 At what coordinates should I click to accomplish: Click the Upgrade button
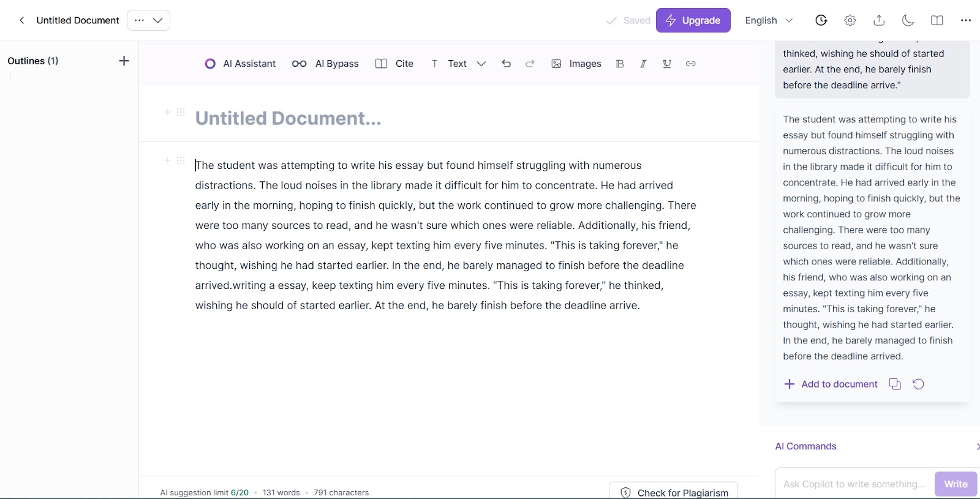pos(693,20)
